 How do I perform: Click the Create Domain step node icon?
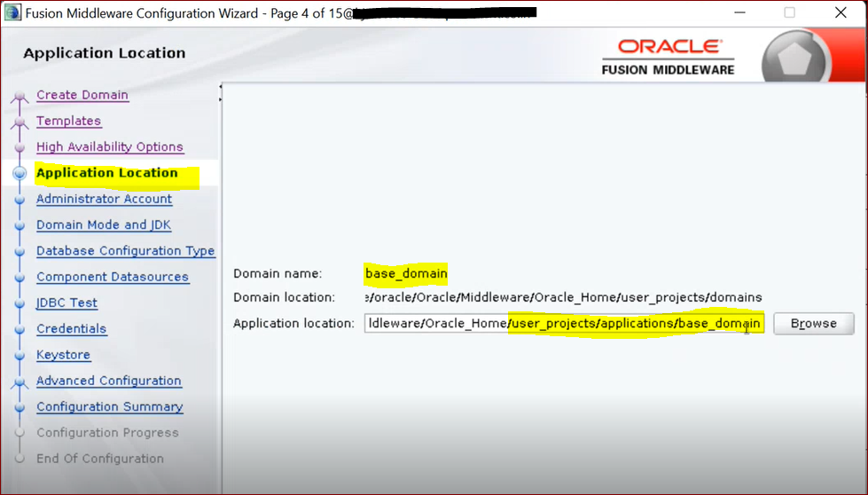click(20, 96)
